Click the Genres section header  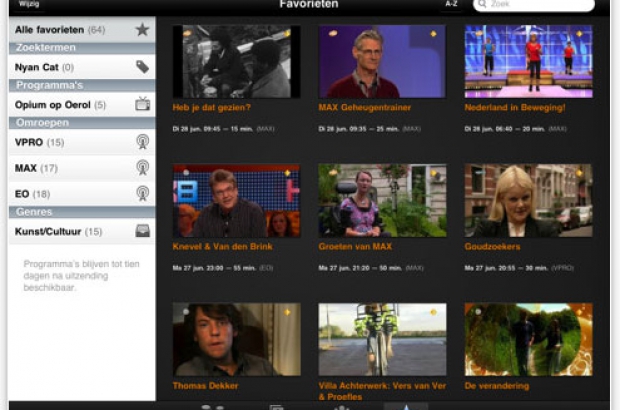(x=82, y=212)
